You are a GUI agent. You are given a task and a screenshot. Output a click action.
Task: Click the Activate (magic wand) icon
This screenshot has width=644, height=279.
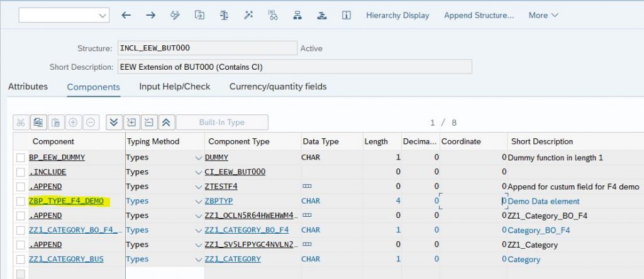248,15
